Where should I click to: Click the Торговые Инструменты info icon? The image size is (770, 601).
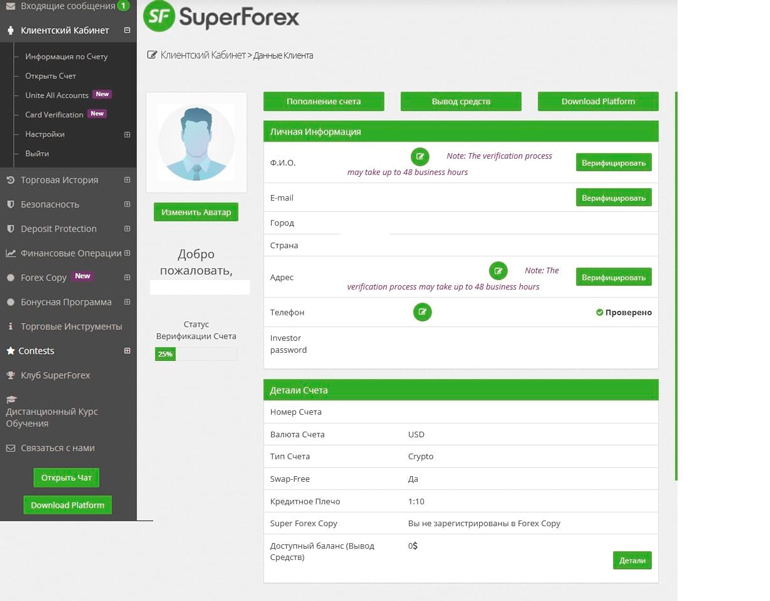point(10,326)
